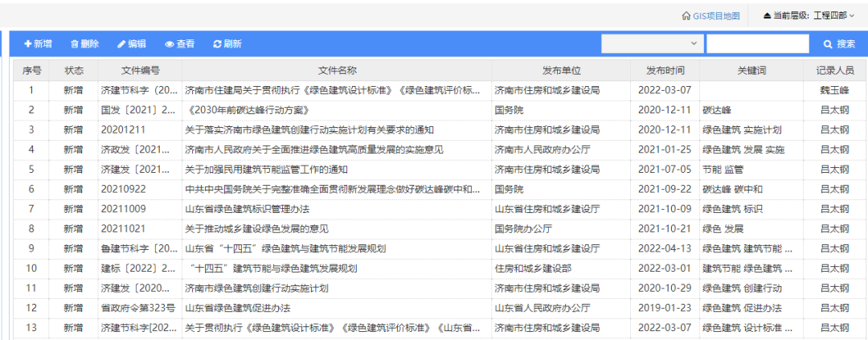Click the 编辑 (edit) pencil icon
Screen dimensions: 868x340
121,44
